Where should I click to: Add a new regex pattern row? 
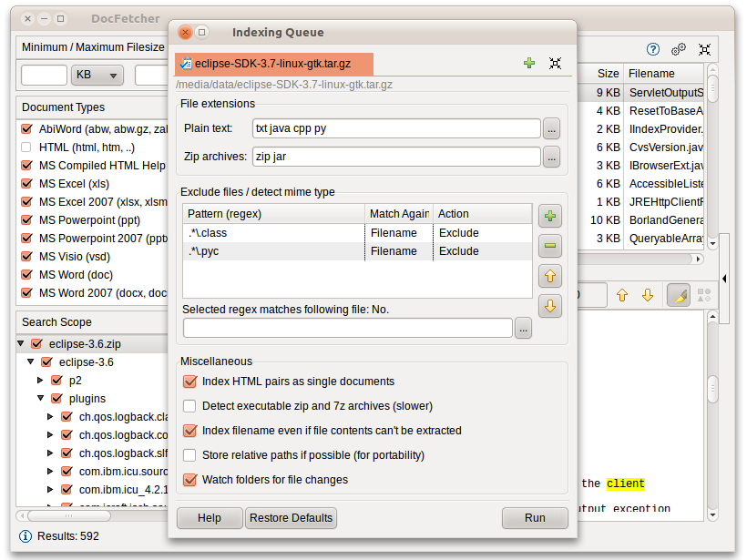(550, 217)
